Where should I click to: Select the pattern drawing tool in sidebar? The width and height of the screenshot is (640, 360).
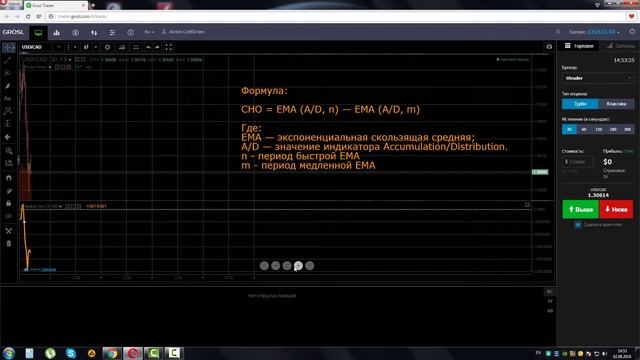tap(8, 111)
